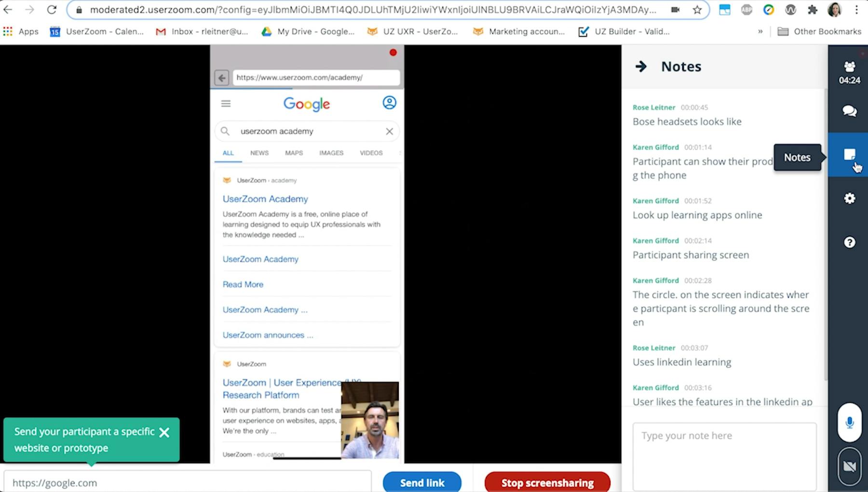Select MAPS search tab

294,153
